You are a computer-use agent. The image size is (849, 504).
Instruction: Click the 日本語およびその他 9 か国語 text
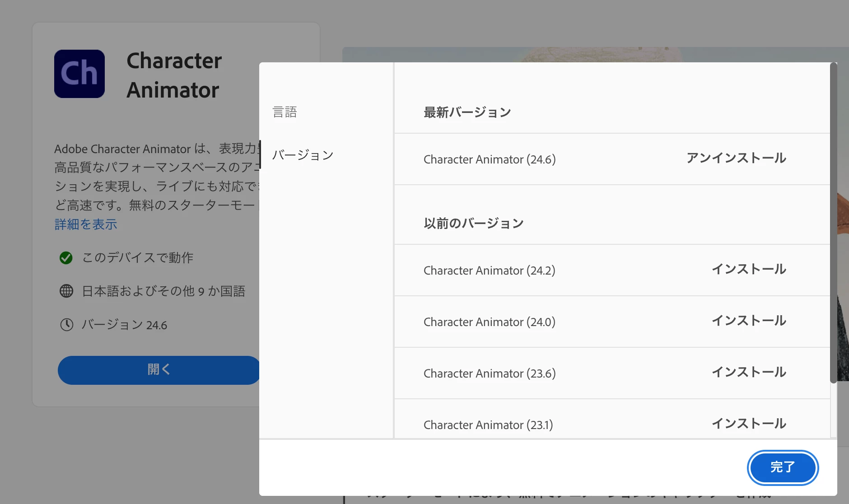(163, 291)
